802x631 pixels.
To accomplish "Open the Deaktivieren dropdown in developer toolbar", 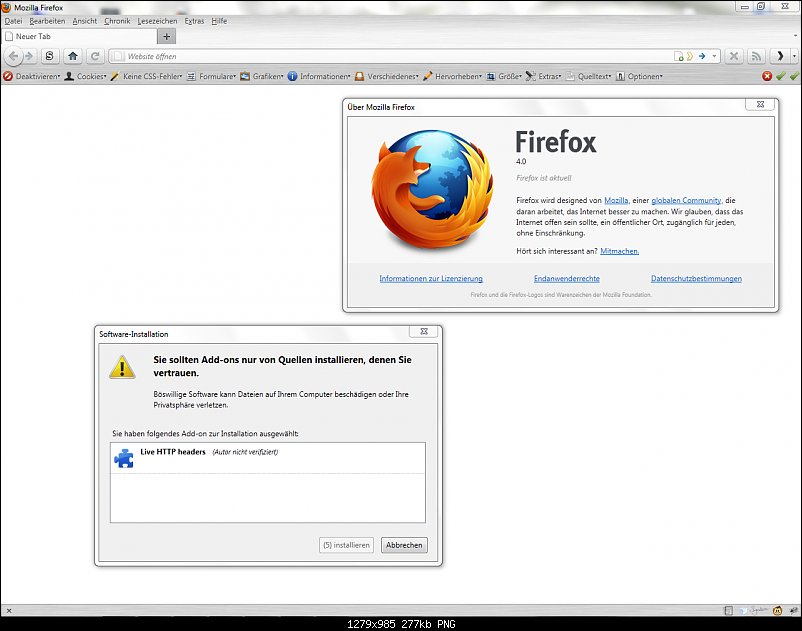I will click(32, 76).
